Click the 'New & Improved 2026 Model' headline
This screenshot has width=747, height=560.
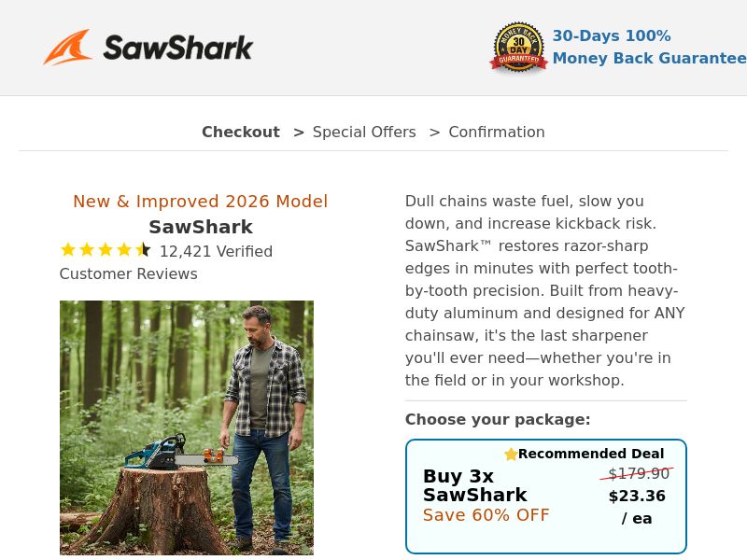pyautogui.click(x=200, y=201)
